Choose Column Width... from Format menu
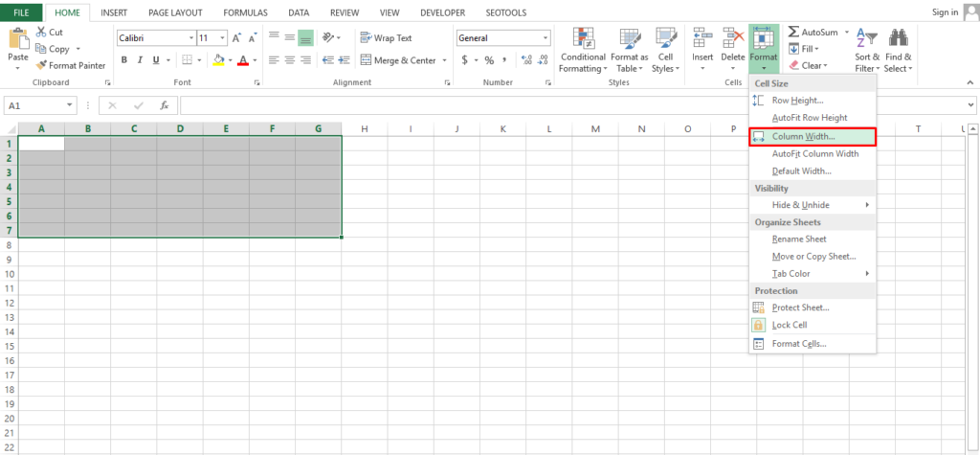Viewport: 980px width, 455px height. tap(813, 136)
